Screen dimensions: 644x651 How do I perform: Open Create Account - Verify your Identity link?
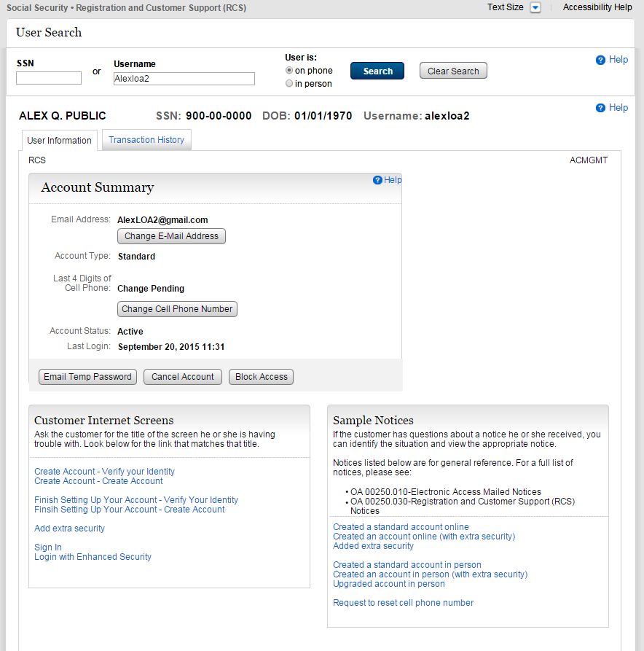tap(104, 472)
